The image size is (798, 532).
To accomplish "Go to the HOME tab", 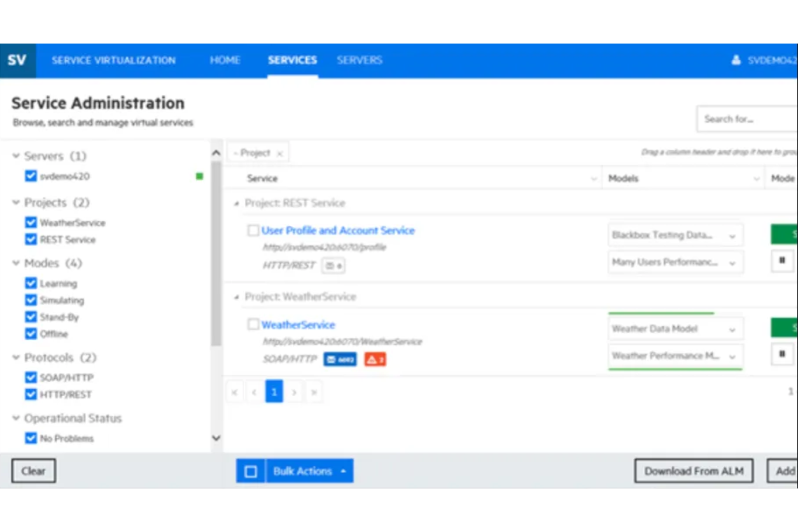I will pyautogui.click(x=225, y=60).
